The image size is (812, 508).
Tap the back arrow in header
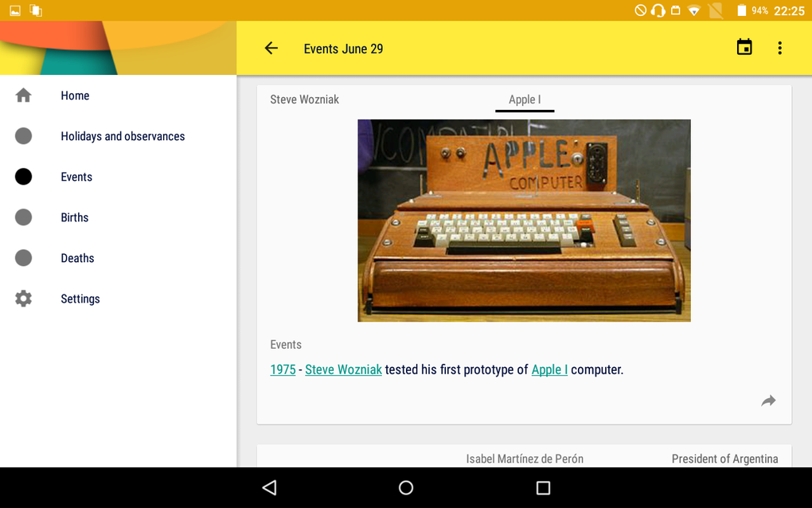[271, 49]
